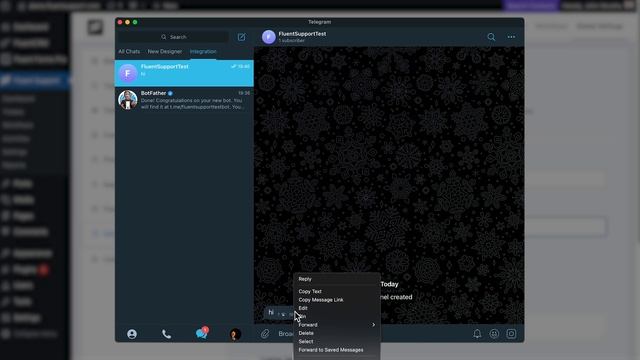Click the 'hi' message bubble
Image resolution: width=640 pixels, height=360 pixels.
tap(280, 313)
